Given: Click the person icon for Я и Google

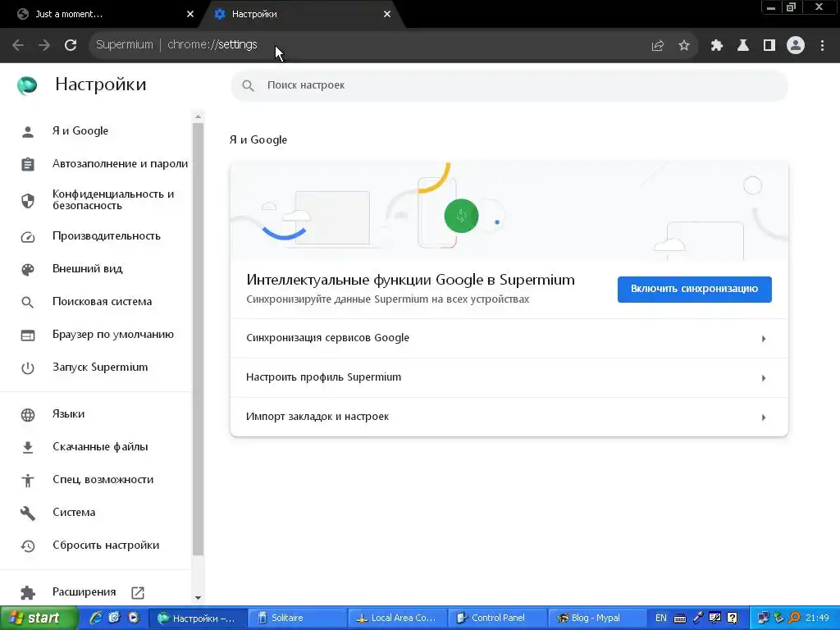Looking at the screenshot, I should pyautogui.click(x=28, y=131).
